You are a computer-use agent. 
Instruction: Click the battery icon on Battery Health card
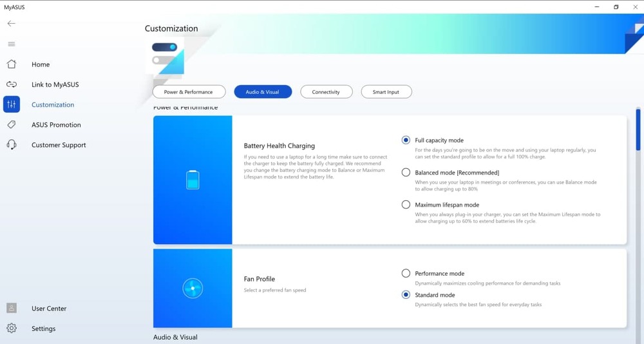point(193,180)
